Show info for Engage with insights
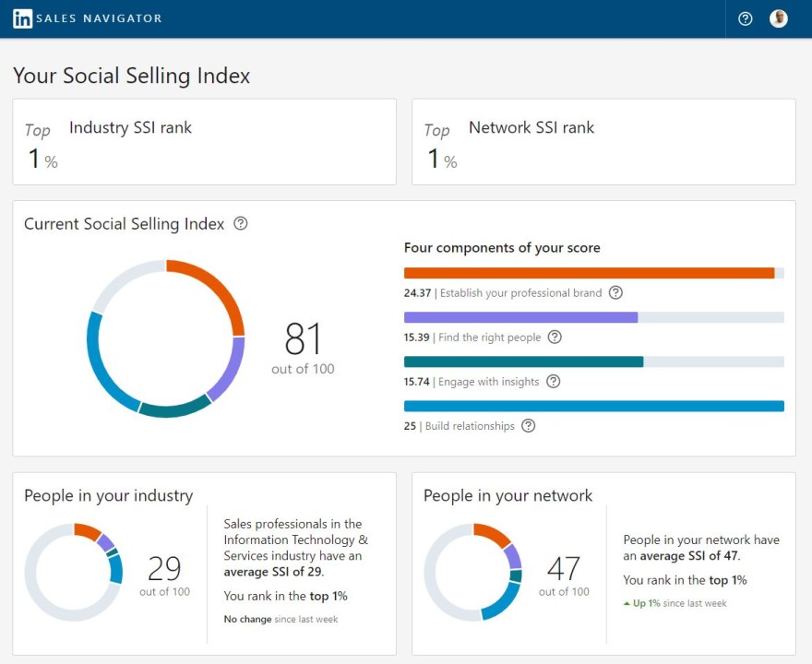Image resolution: width=812 pixels, height=664 pixels. [x=553, y=382]
